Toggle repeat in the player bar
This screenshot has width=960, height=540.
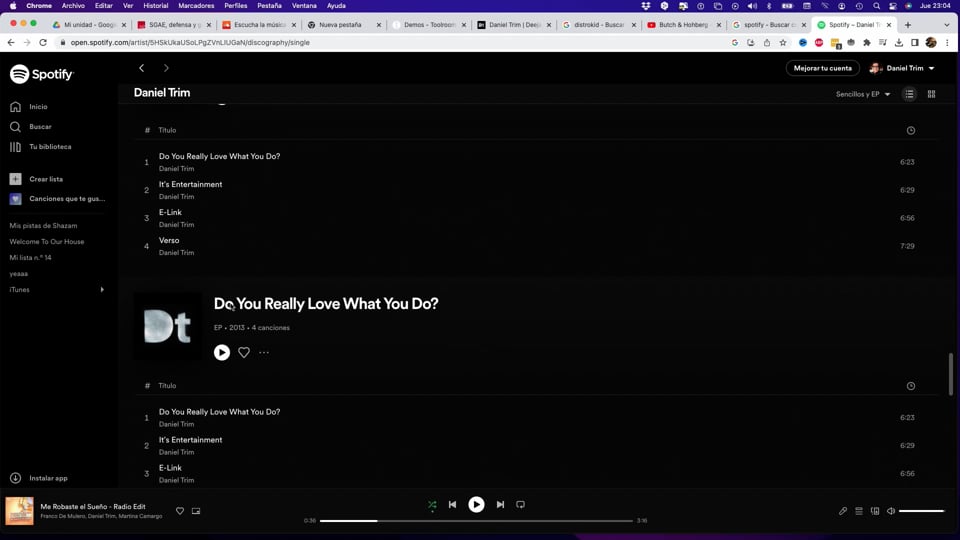520,504
